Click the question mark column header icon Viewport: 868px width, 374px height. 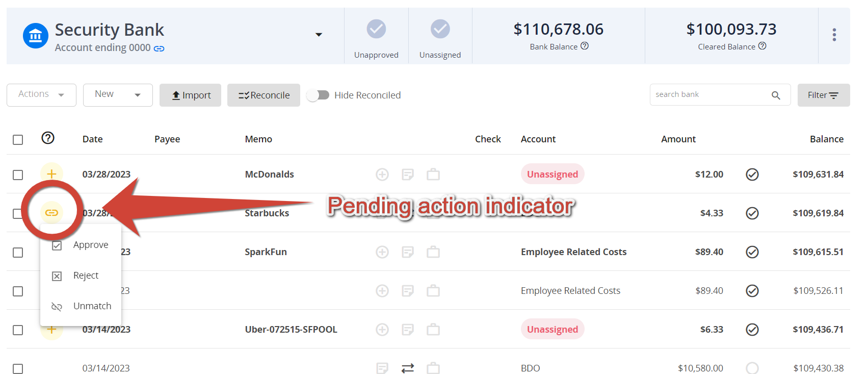pyautogui.click(x=48, y=138)
